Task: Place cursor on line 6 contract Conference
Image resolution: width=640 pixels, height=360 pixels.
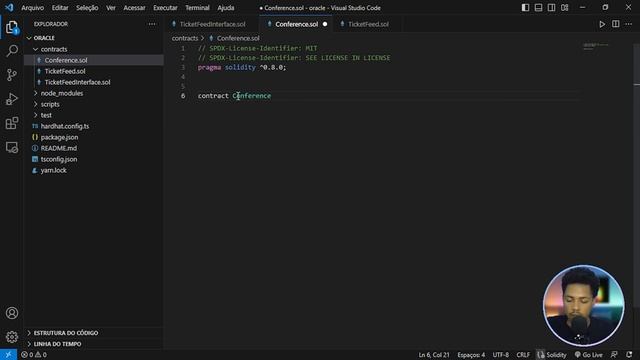Action: [x=234, y=96]
